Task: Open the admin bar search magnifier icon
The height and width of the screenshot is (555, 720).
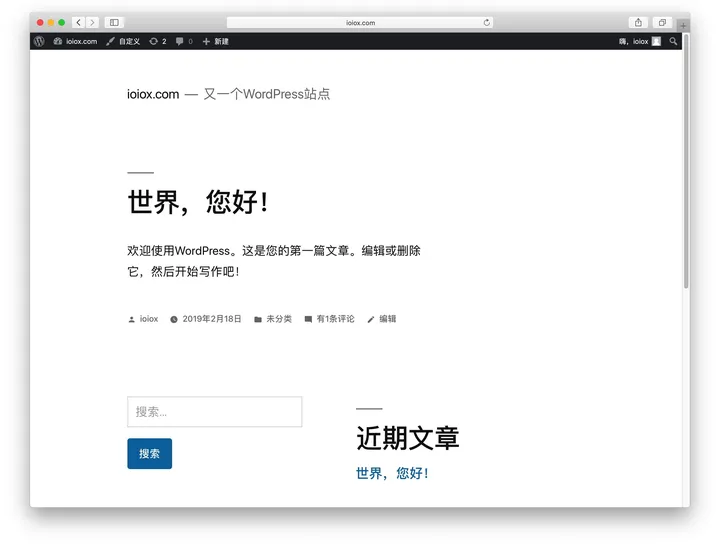Action: pos(674,41)
